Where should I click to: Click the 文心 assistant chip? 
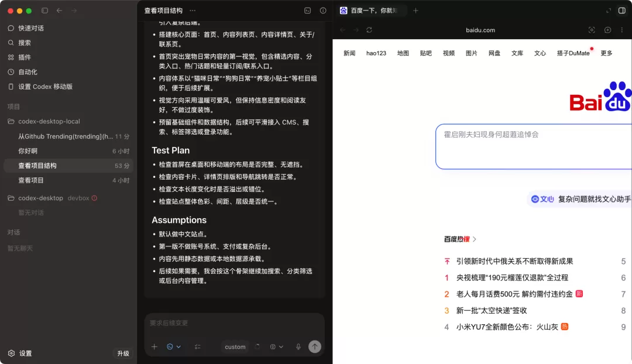(581, 199)
